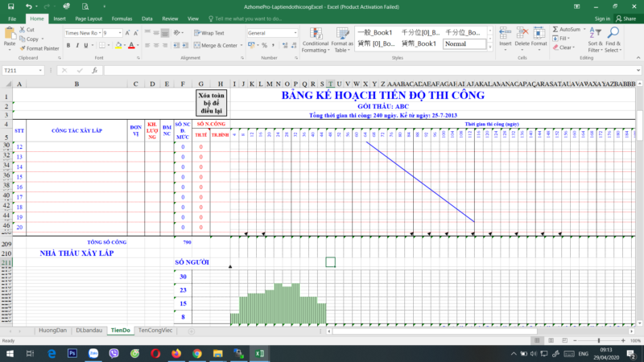The height and width of the screenshot is (362, 644).
Task: Switch to the Data tab
Action: pyautogui.click(x=147, y=19)
